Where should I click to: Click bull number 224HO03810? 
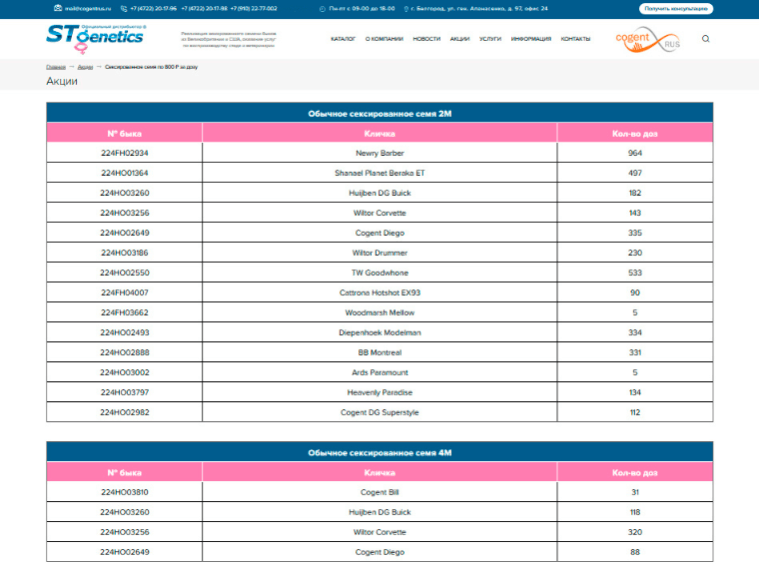pyautogui.click(x=124, y=492)
